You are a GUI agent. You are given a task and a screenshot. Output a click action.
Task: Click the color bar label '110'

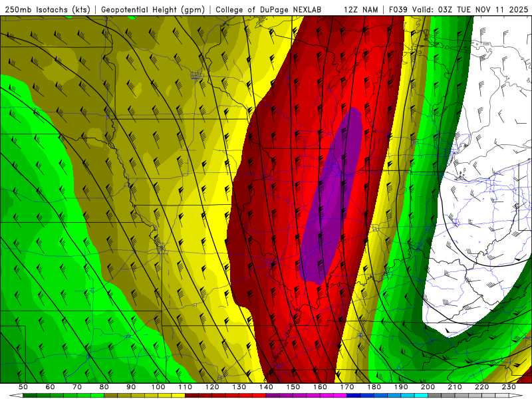pyautogui.click(x=186, y=387)
